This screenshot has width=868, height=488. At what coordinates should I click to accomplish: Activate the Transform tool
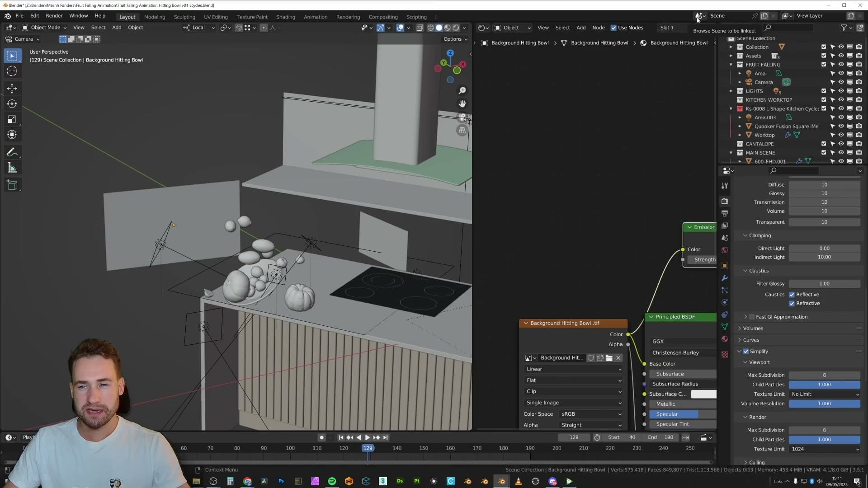click(x=12, y=135)
